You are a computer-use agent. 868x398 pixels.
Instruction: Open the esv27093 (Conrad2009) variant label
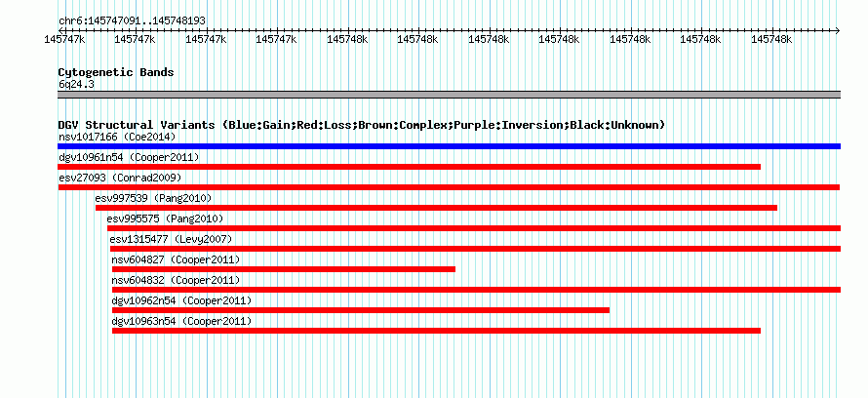point(120,178)
